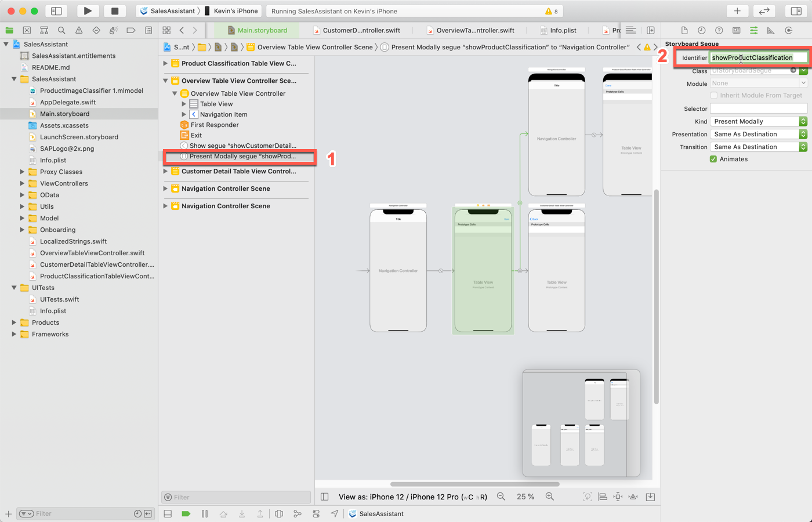Open the report navigator icon

tap(148, 30)
